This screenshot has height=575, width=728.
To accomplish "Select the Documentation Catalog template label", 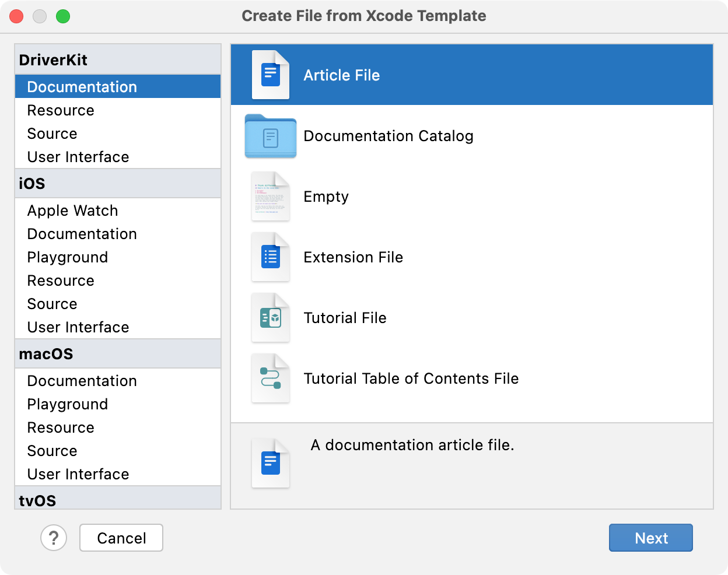I will point(388,136).
